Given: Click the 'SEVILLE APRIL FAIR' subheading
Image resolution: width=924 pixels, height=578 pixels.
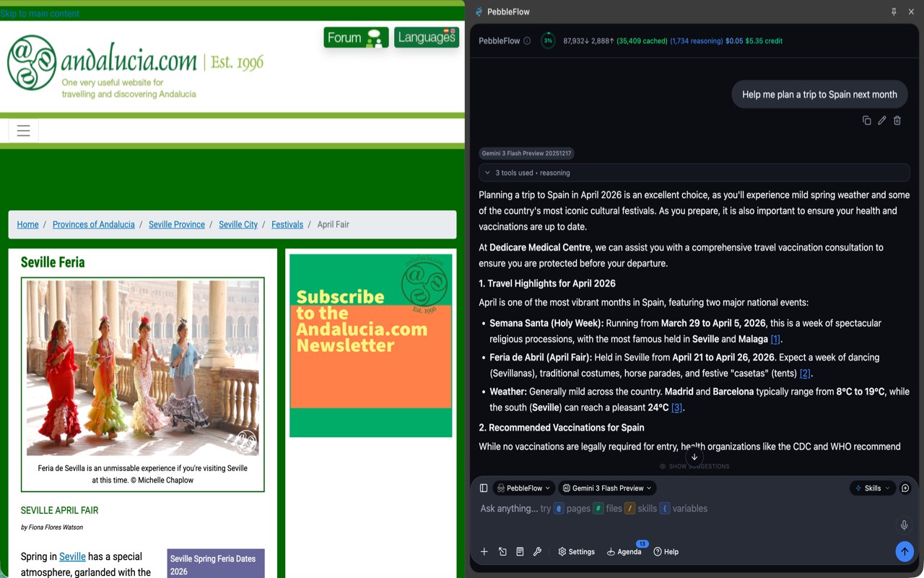Looking at the screenshot, I should [x=59, y=510].
